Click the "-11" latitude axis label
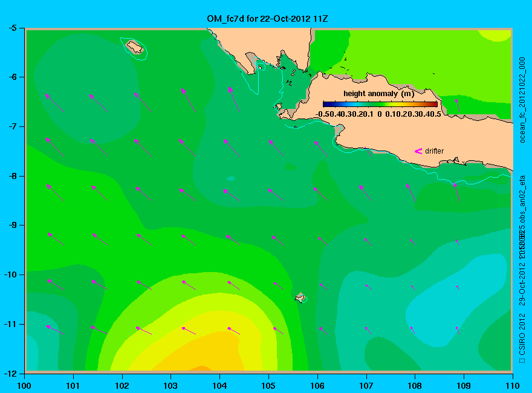 coord(10,324)
